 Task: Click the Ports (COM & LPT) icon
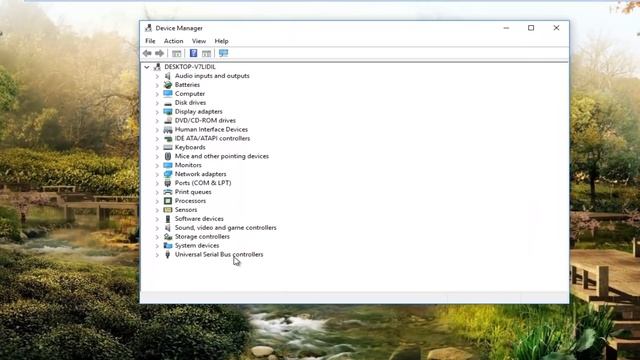point(168,183)
